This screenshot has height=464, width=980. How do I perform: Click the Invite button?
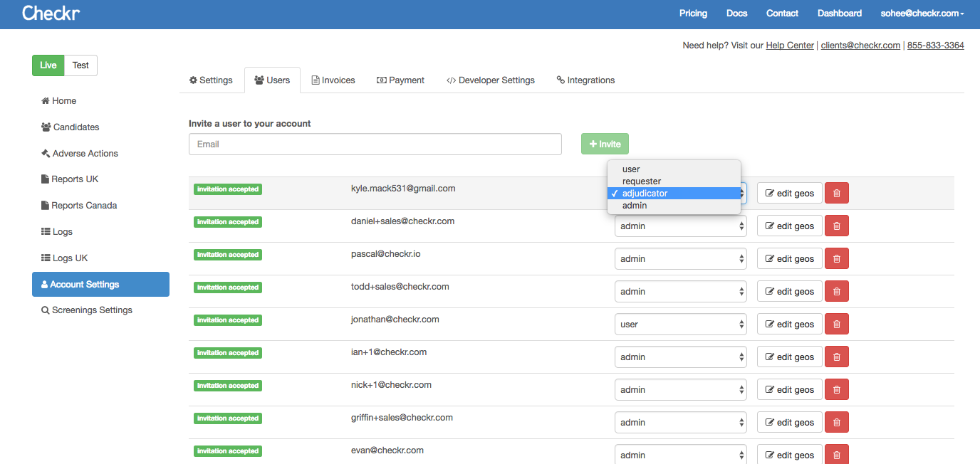(x=605, y=144)
